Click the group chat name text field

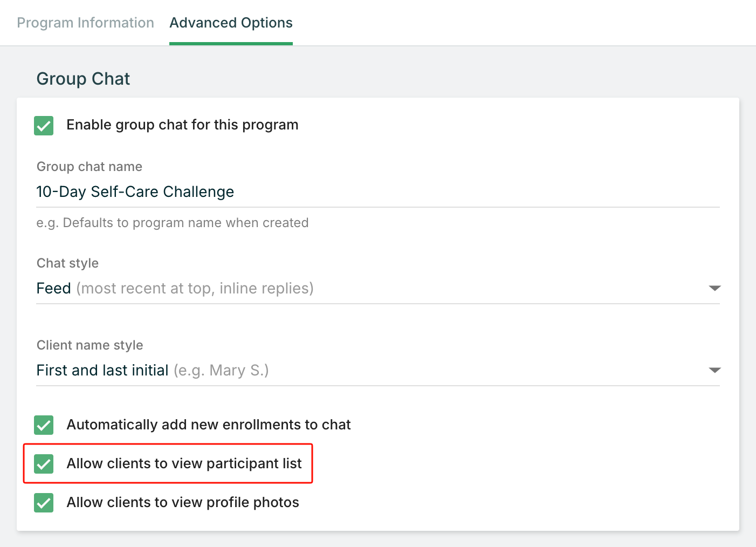[x=377, y=192]
